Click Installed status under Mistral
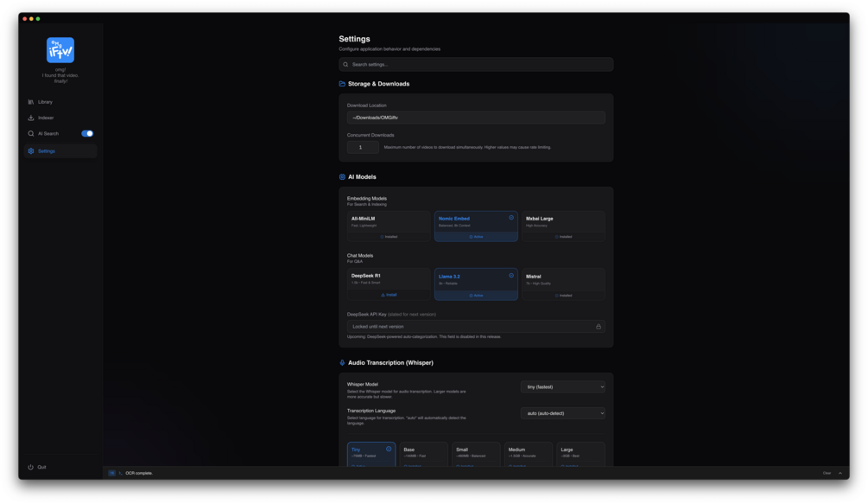This screenshot has height=504, width=868. pyautogui.click(x=563, y=296)
